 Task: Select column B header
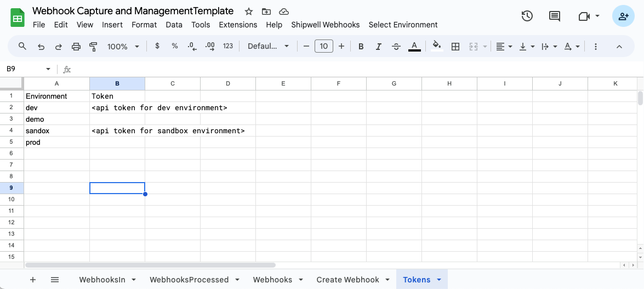coord(117,83)
